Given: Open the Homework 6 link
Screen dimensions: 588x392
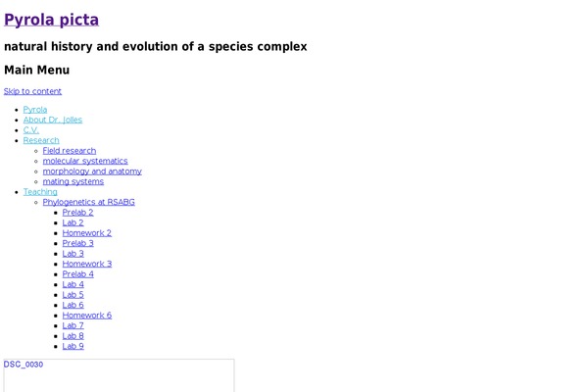Looking at the screenshot, I should tap(87, 316).
